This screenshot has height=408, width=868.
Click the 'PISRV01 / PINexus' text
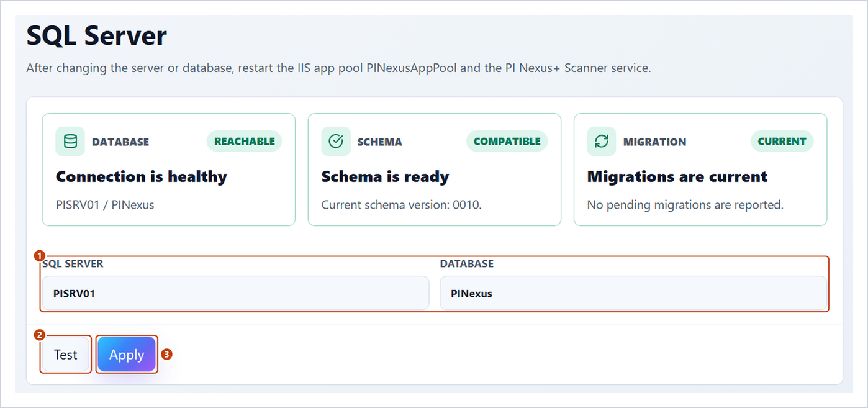tap(105, 205)
